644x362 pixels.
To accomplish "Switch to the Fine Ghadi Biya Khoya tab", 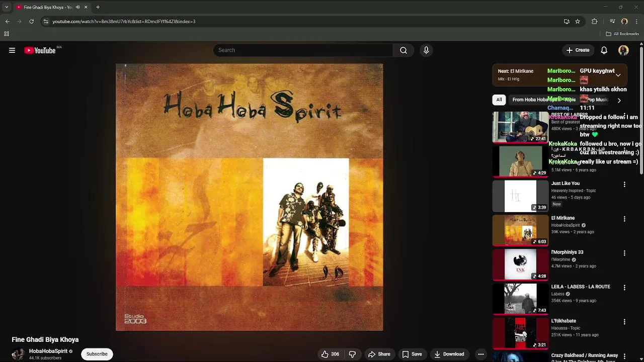I will 48,7.
